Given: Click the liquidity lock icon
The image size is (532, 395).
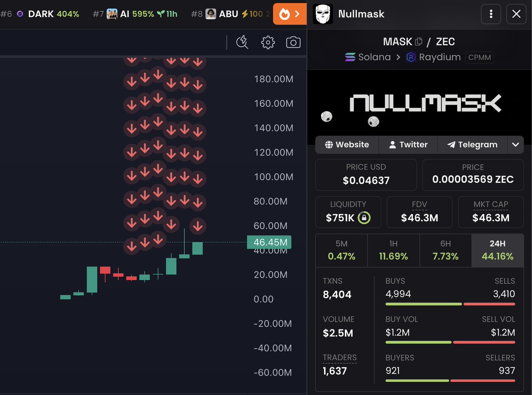Looking at the screenshot, I should (364, 218).
